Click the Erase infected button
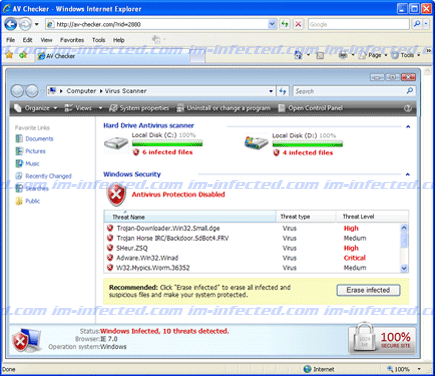This screenshot has width=435, height=376. [x=368, y=290]
